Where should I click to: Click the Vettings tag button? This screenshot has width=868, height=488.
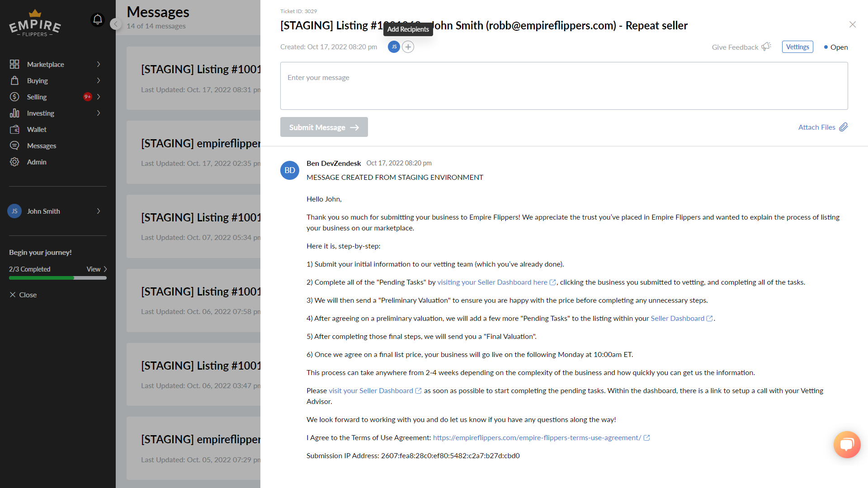click(797, 47)
